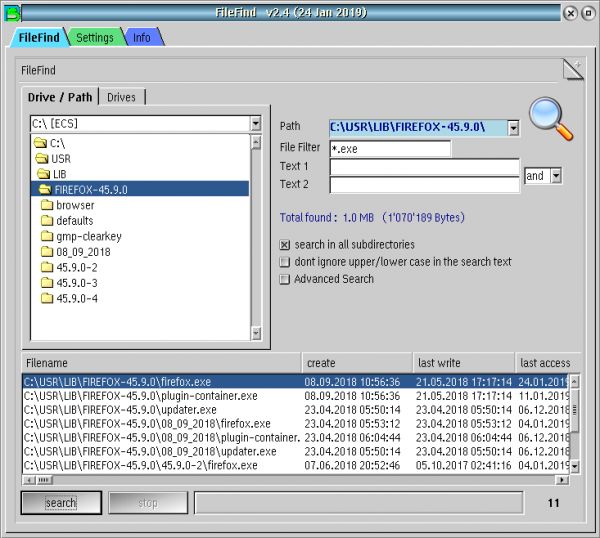
Task: Switch to the FileFind tab
Action: [39, 37]
